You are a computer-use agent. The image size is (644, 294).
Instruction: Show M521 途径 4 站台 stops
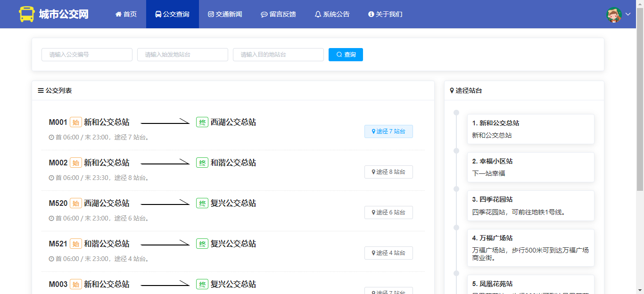tap(388, 253)
